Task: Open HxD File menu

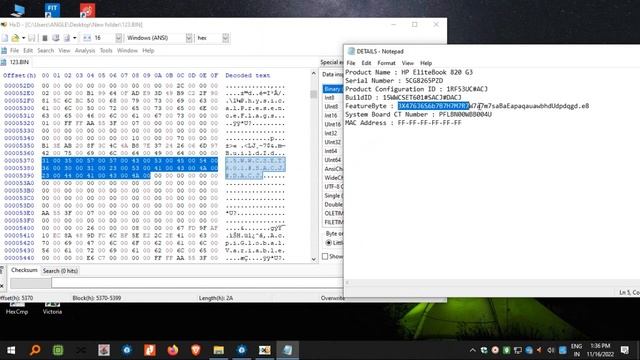Action: point(14,51)
